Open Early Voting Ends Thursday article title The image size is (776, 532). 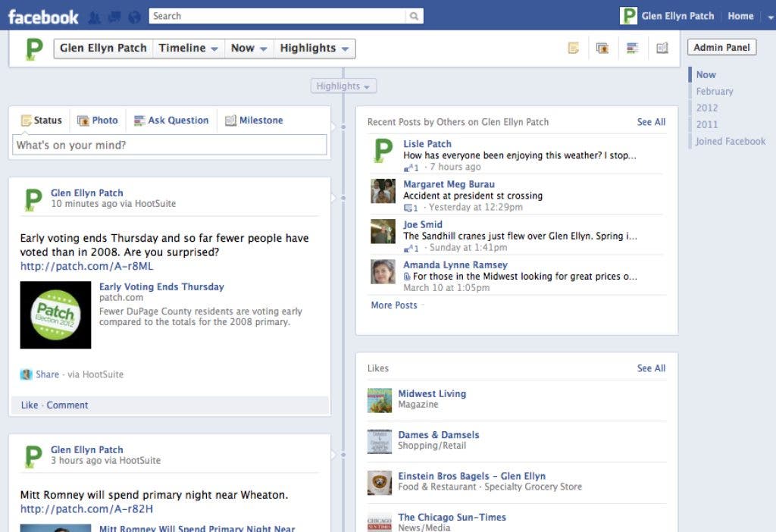[x=161, y=287]
